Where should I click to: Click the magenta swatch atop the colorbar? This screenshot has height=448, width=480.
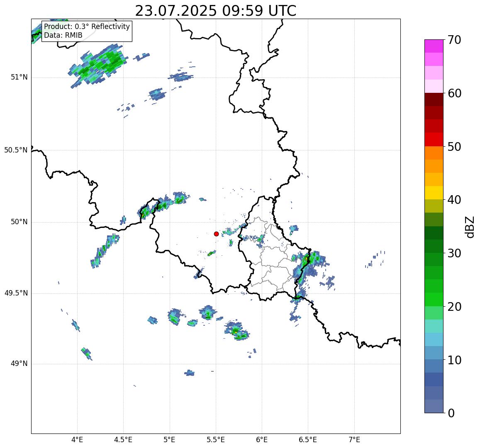tap(434, 46)
